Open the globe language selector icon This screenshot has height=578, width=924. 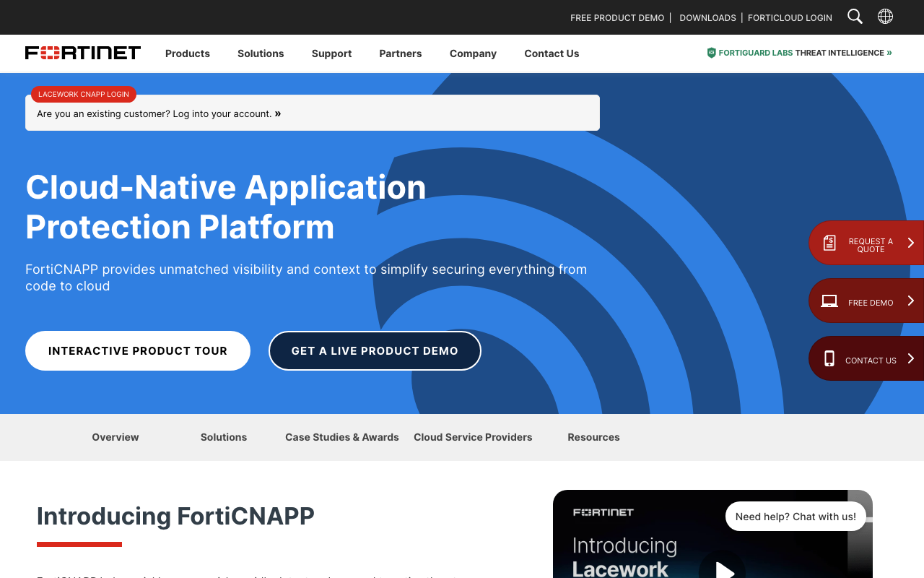[x=885, y=17]
